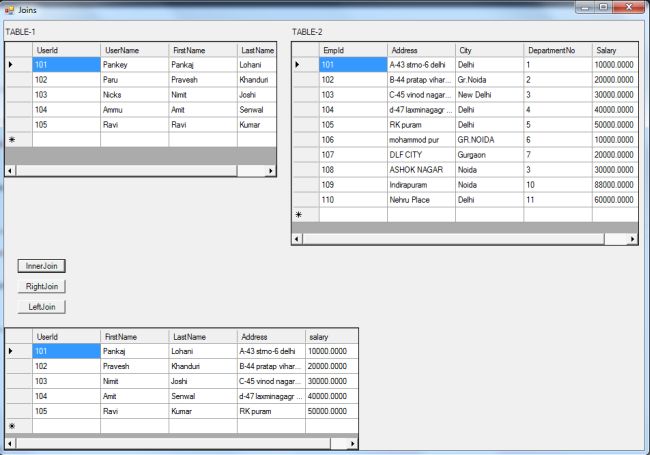This screenshot has height=455, width=650.
Task: Select '50000.0000' cell in result grid
Action: 332,411
